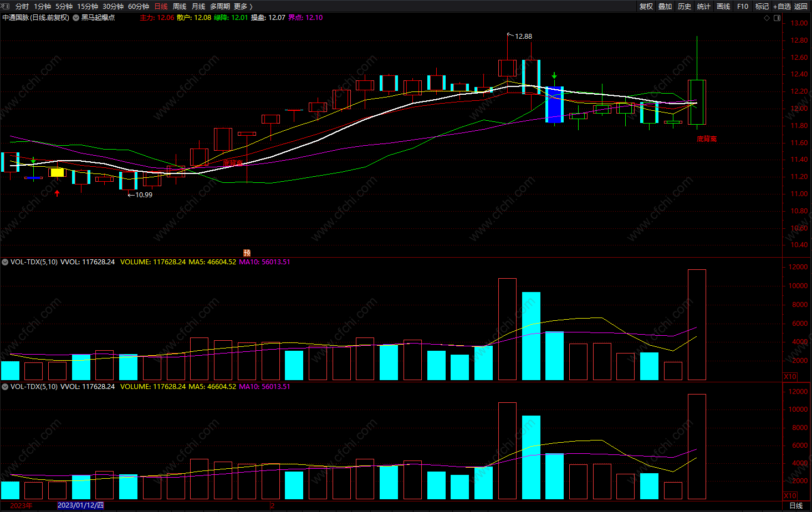
Task: Activate the 画线 drawing tool
Action: click(x=723, y=6)
